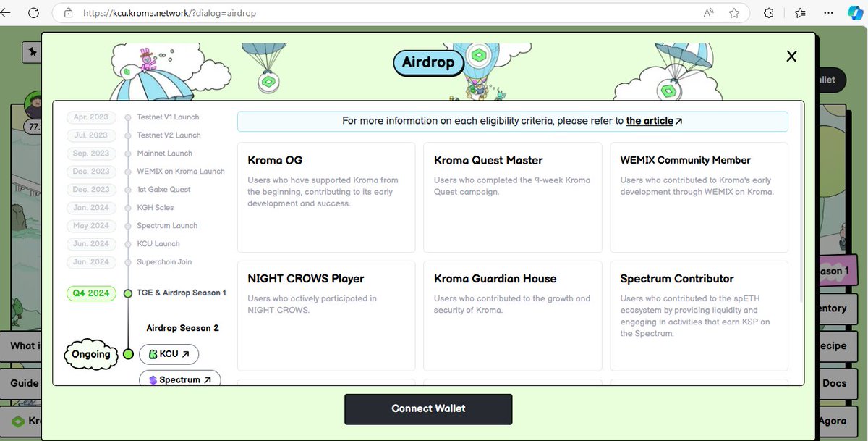Click the arrow beside the article link

pos(678,122)
